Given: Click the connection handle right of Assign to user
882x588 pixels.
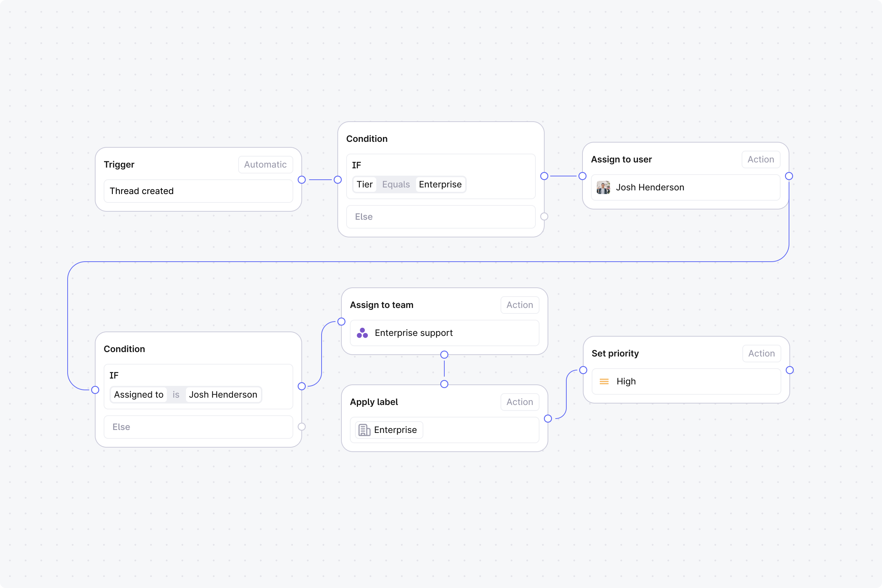Looking at the screenshot, I should click(x=789, y=176).
